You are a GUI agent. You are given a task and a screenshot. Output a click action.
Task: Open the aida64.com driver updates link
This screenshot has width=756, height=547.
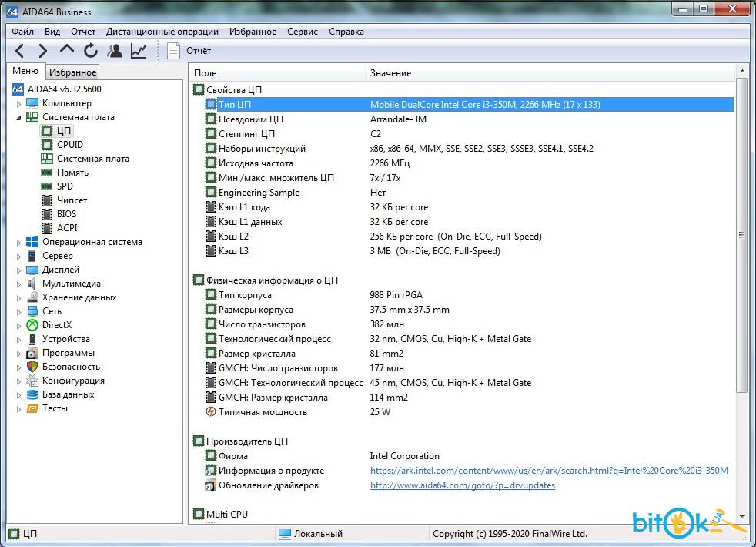click(x=463, y=485)
